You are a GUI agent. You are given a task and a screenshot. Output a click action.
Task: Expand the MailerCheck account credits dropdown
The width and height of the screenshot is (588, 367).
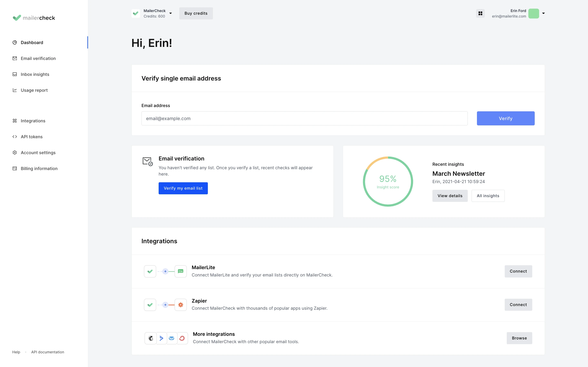click(170, 13)
